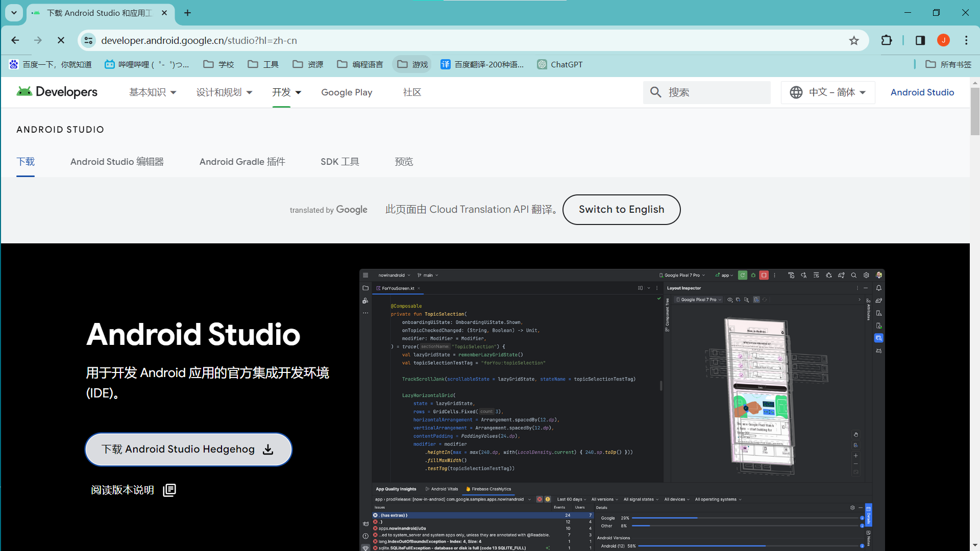Open the extensions puzzle icon
Image resolution: width=980 pixels, height=551 pixels.
coord(887,40)
